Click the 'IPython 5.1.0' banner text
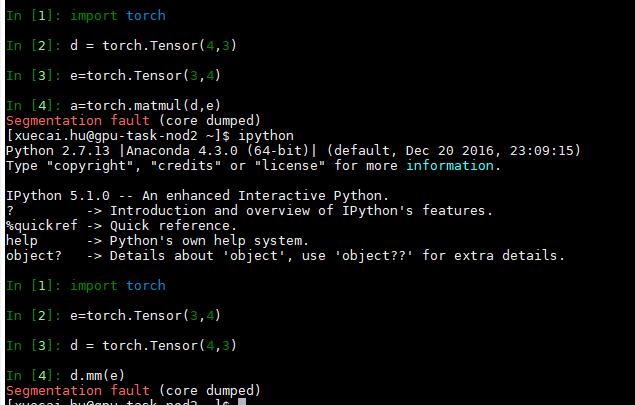This screenshot has height=405, width=635. coord(58,196)
